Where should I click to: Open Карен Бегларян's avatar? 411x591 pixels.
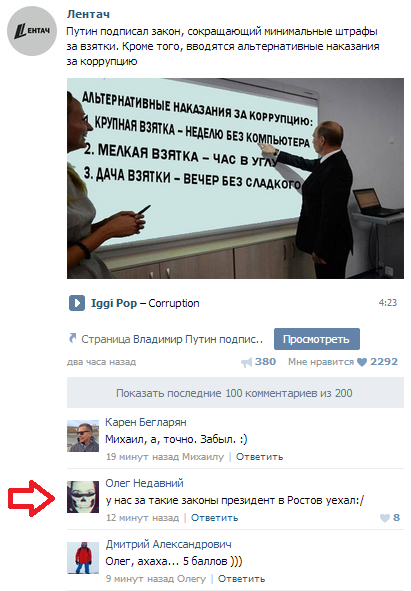[x=83, y=436]
